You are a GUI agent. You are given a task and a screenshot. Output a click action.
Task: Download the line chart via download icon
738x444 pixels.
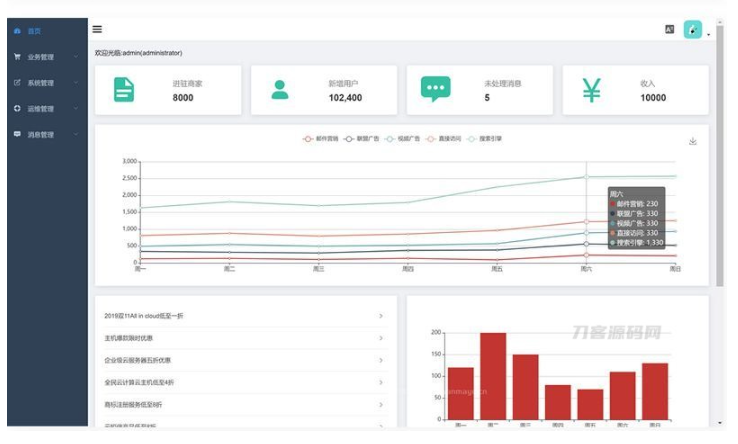(692, 141)
